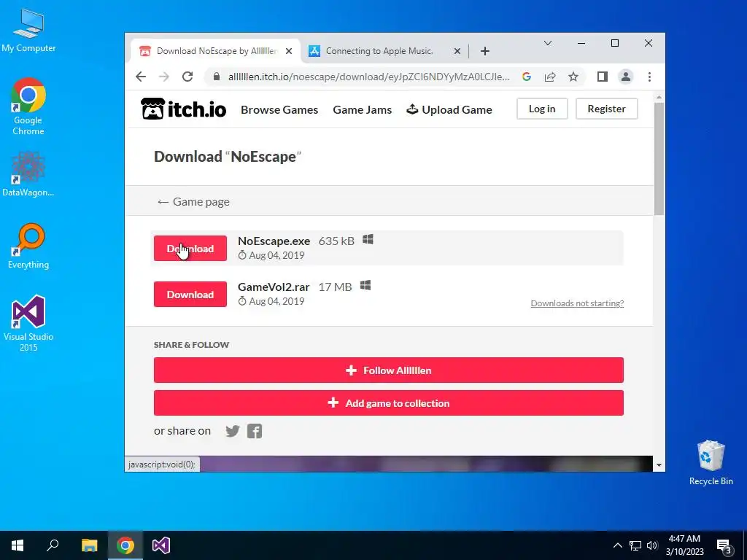Click the SHARE & FOLLOW heading
Image resolution: width=747 pixels, height=560 pixels.
192,345
